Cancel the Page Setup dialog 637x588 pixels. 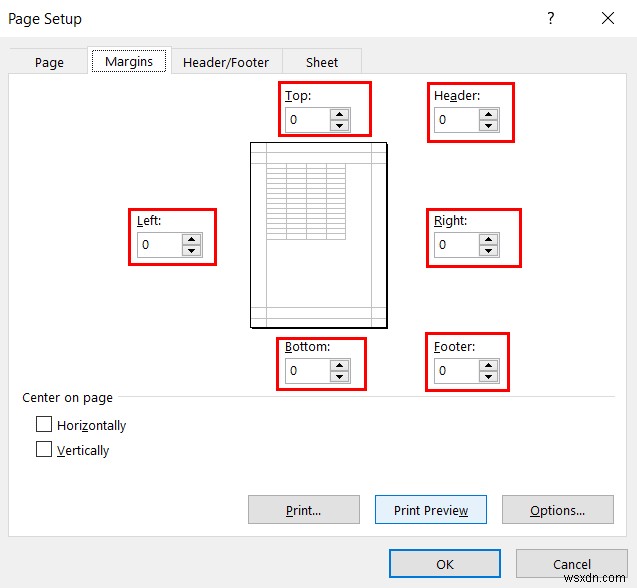572,564
